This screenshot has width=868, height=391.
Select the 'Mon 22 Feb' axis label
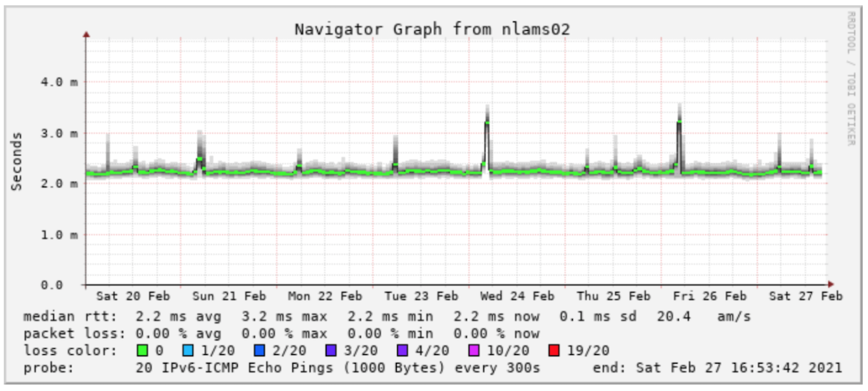325,296
